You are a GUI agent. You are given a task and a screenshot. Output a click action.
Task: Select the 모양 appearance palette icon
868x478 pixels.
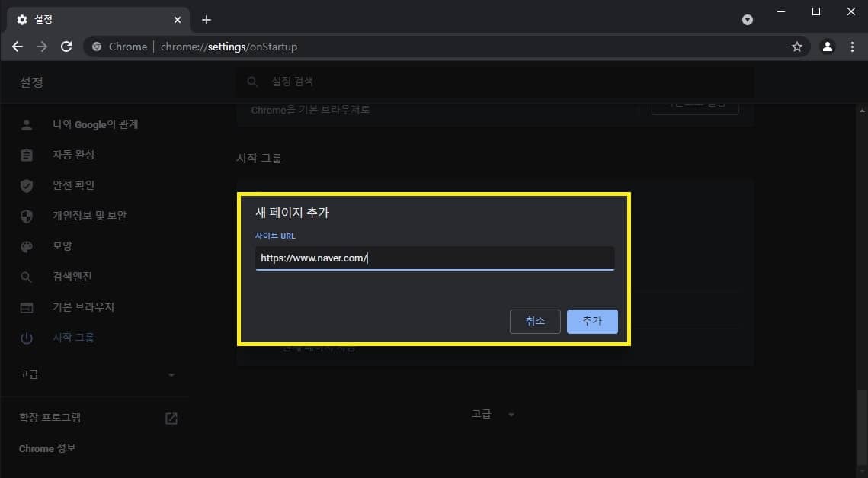pyautogui.click(x=27, y=246)
